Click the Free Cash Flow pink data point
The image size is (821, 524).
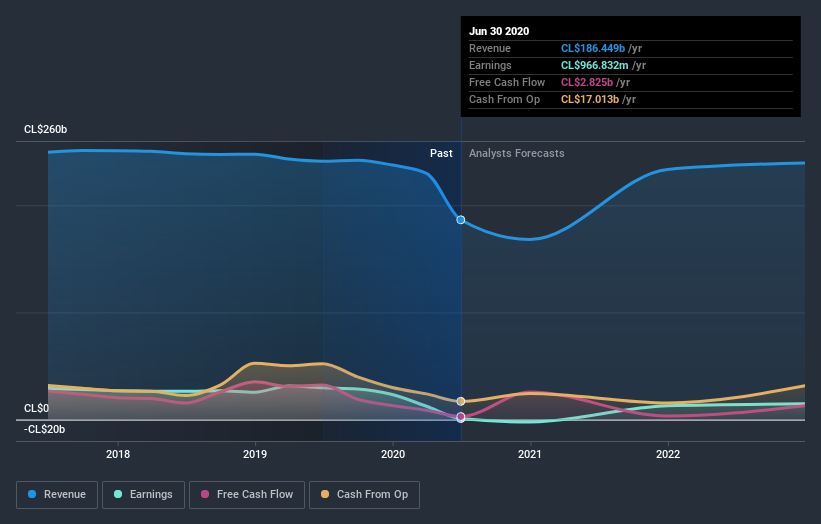461,417
